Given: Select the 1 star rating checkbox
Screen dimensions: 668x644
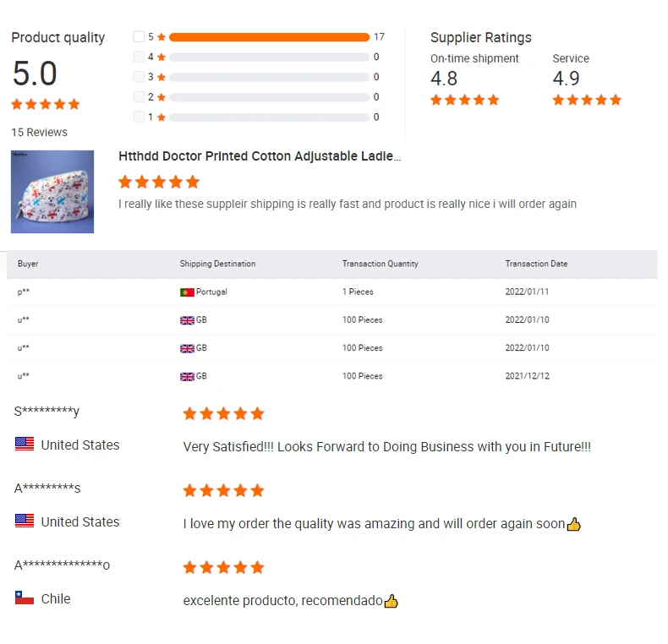Looking at the screenshot, I should coord(139,117).
